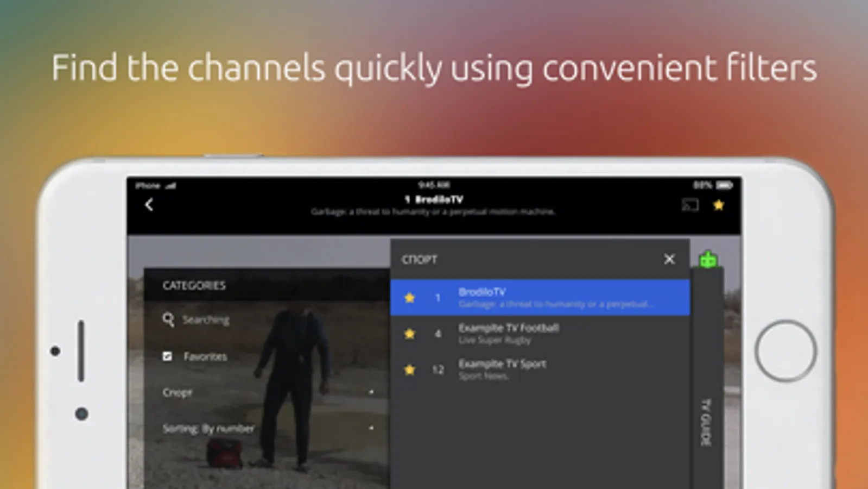Toggle the Favorites checkbox
Screen dimensions: 868x489
coord(167,356)
